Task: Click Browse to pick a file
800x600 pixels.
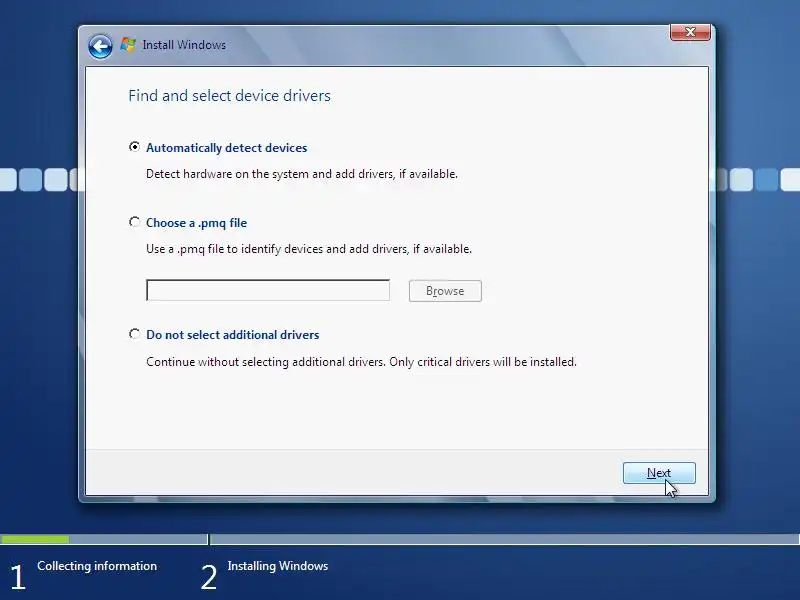Action: click(445, 291)
